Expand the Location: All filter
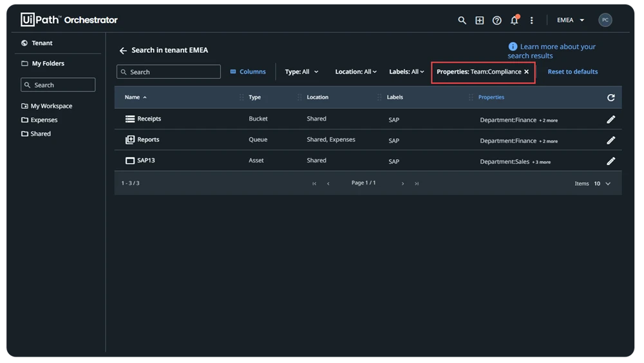Screen dimensions: 644x363 click(x=355, y=72)
